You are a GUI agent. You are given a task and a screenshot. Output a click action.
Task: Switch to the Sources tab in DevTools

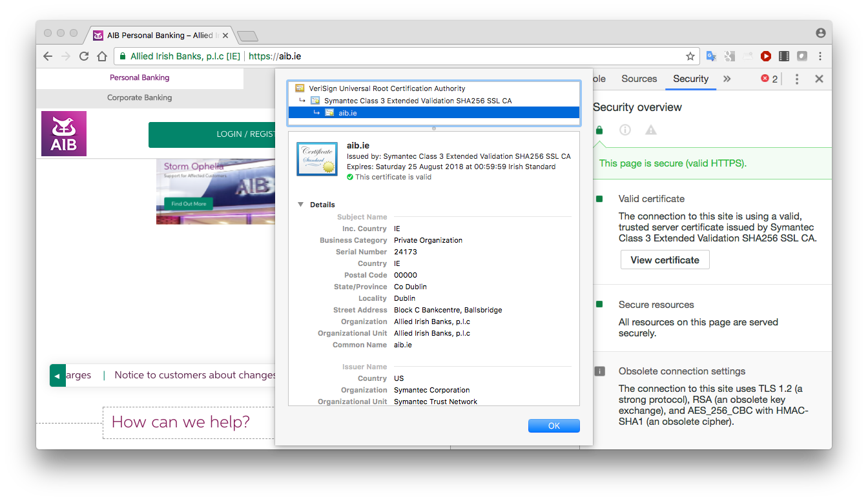coord(639,79)
